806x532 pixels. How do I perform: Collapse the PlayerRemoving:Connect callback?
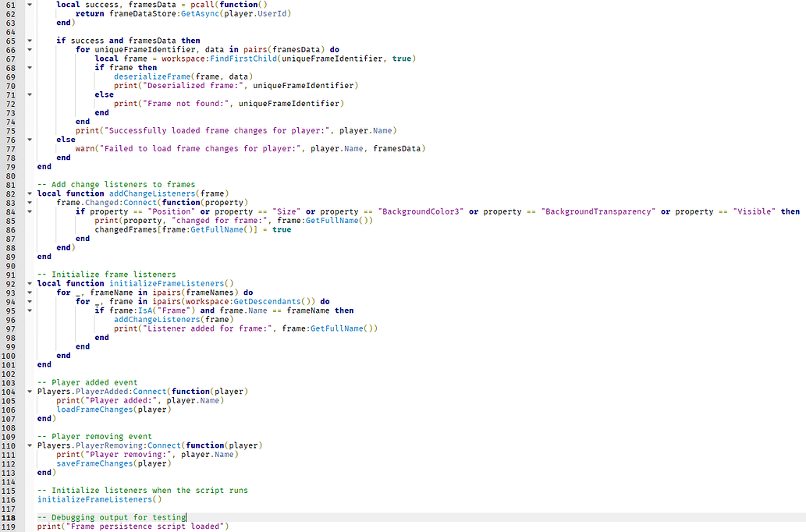(28, 445)
